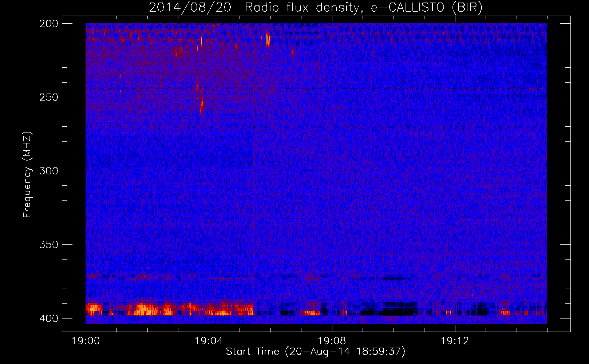This screenshot has width=589, height=364.
Task: Click the plot title '2014/08/20 Radio flux density'
Action: click(316, 8)
